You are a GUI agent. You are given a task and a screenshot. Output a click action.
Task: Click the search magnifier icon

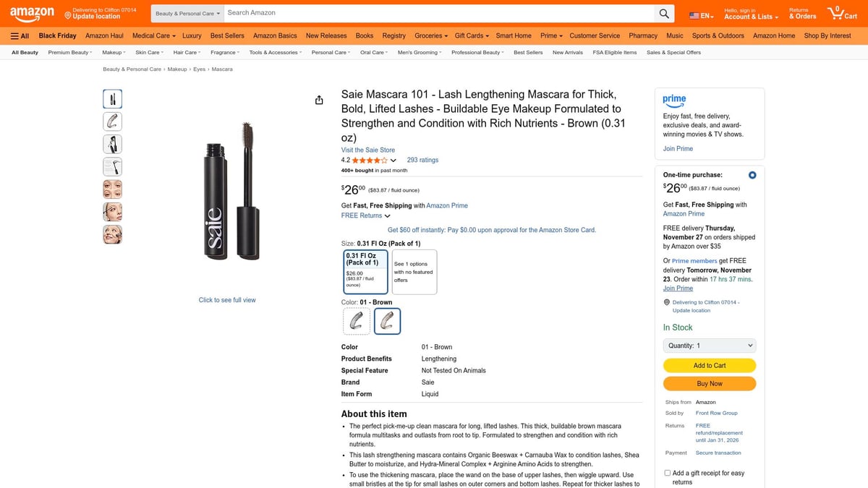click(x=664, y=12)
